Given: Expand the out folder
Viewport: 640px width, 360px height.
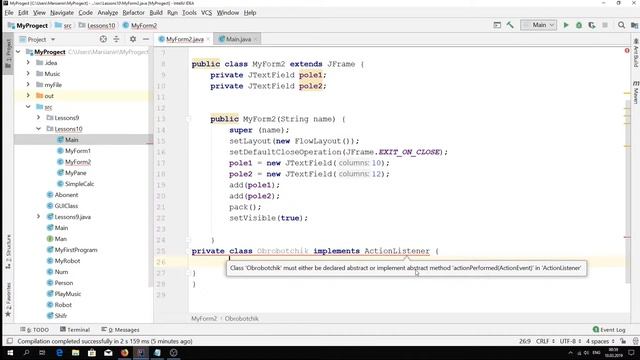Looking at the screenshot, I should 28,96.
